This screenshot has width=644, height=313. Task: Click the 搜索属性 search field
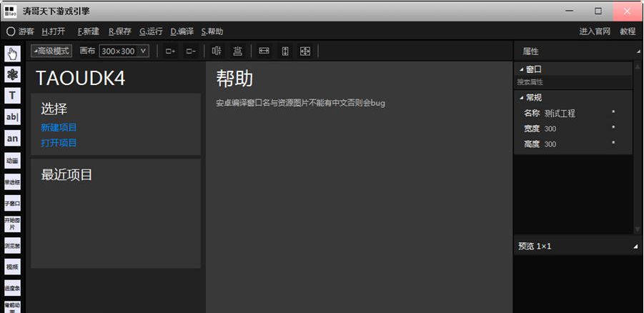click(x=573, y=82)
